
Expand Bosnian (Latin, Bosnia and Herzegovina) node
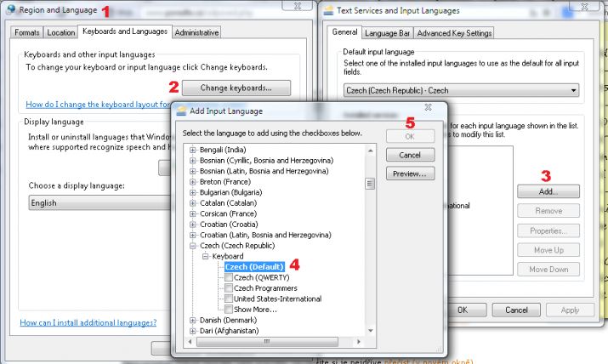coord(193,171)
